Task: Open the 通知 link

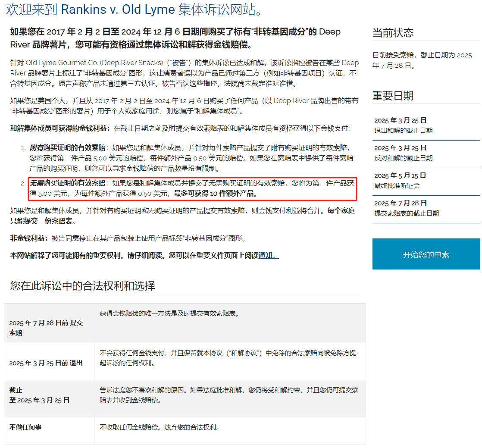Action: click(x=268, y=256)
